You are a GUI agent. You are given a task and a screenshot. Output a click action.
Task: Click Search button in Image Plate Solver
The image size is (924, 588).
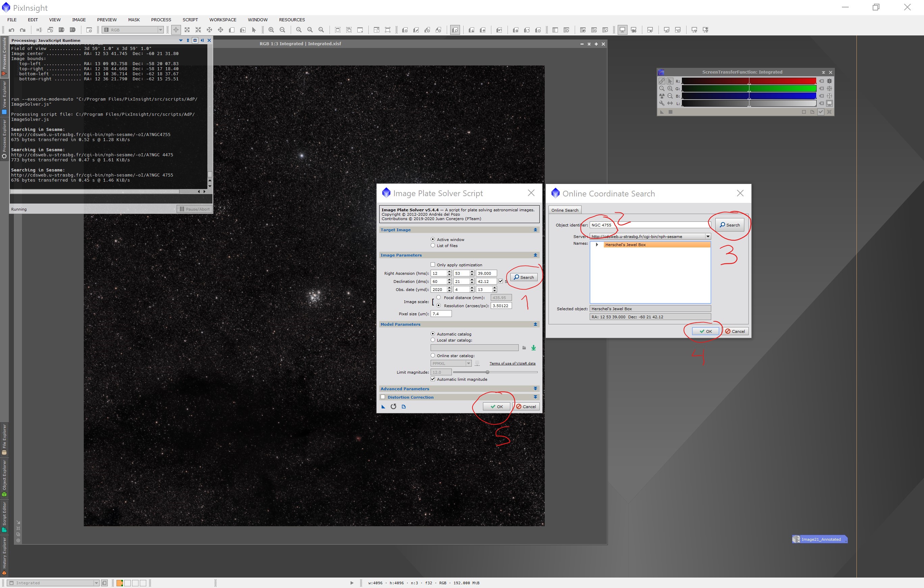click(x=524, y=277)
